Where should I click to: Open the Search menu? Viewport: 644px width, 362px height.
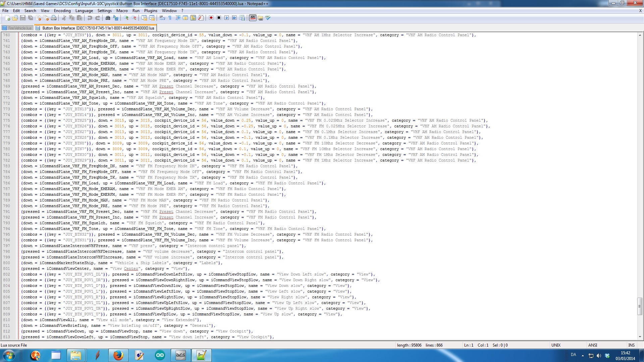coord(30,11)
